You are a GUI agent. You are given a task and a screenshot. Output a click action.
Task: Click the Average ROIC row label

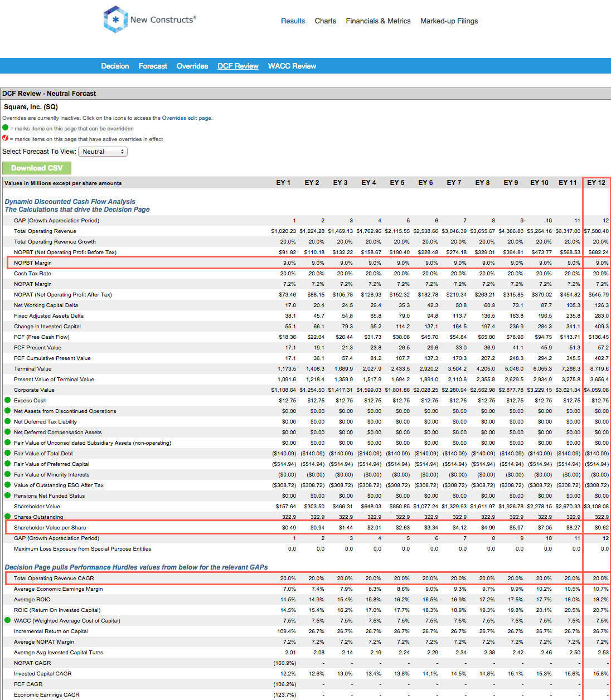[32, 600]
